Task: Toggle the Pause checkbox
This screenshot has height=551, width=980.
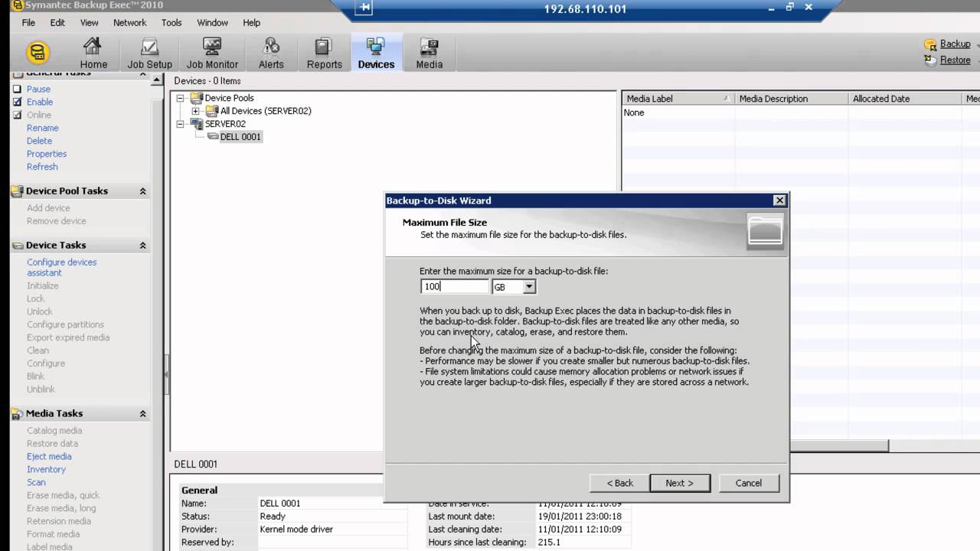Action: tap(17, 90)
